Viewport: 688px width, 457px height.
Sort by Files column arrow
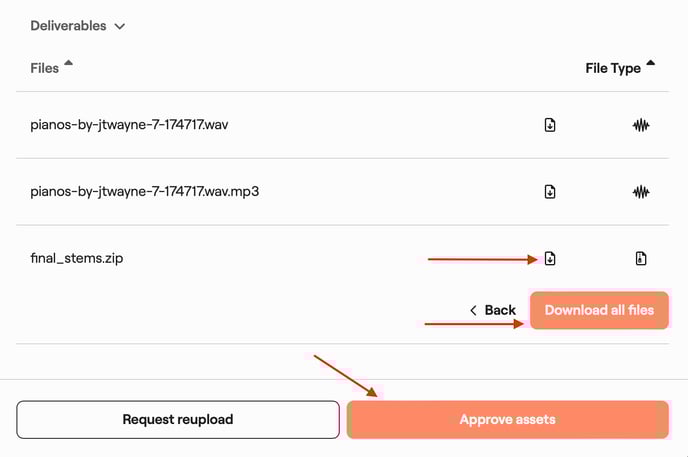(x=69, y=64)
